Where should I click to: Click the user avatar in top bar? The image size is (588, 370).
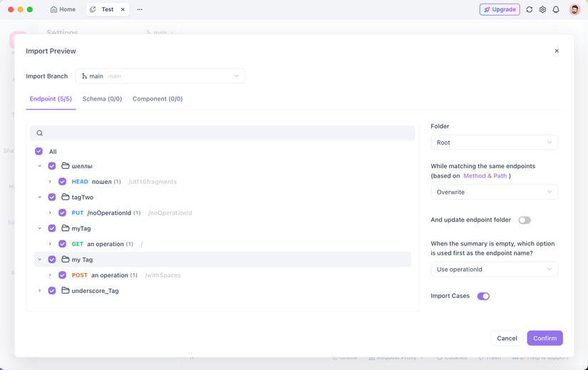click(x=574, y=10)
